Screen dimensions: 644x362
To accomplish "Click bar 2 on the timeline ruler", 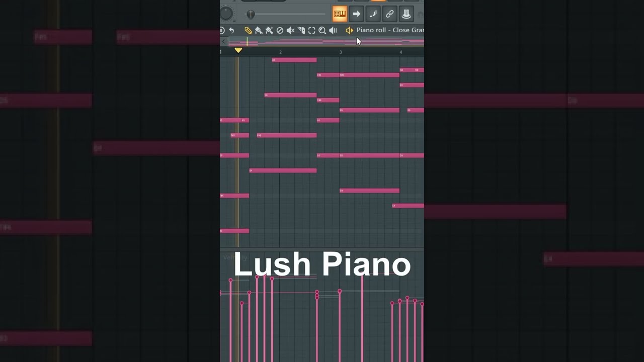I will click(x=280, y=52).
